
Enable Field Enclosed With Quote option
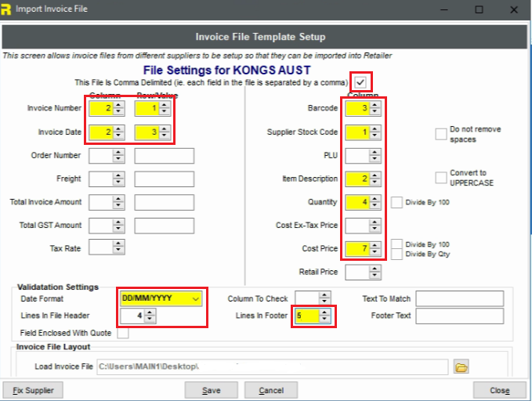123,333
